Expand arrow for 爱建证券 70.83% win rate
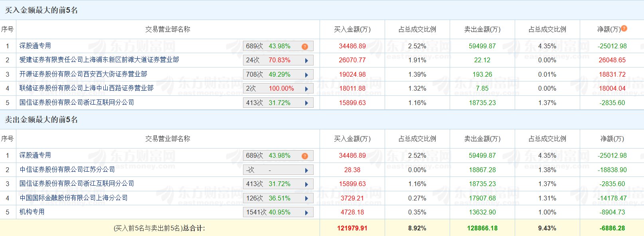644x236 pixels. tap(306, 61)
